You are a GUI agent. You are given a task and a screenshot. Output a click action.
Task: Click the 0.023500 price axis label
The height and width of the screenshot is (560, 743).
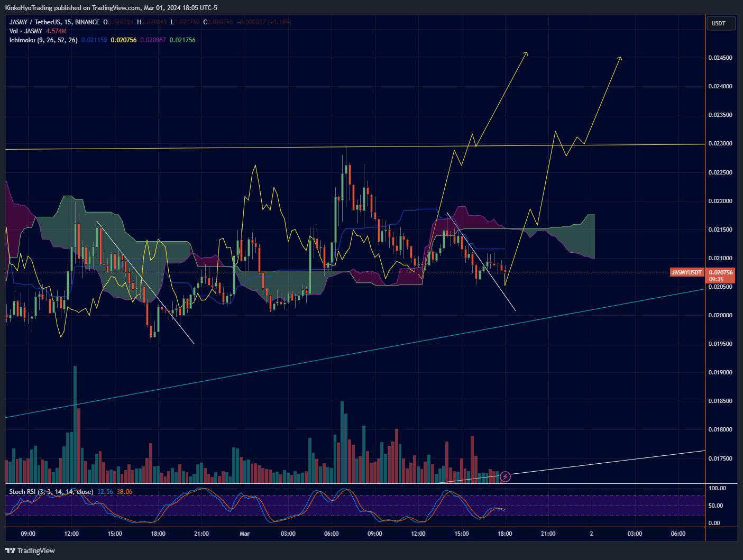(x=720, y=115)
